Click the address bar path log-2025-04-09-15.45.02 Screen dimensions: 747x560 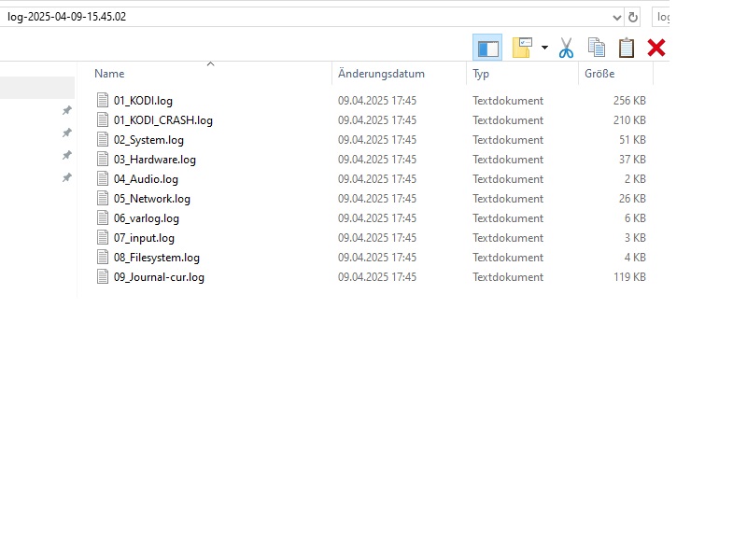66,17
